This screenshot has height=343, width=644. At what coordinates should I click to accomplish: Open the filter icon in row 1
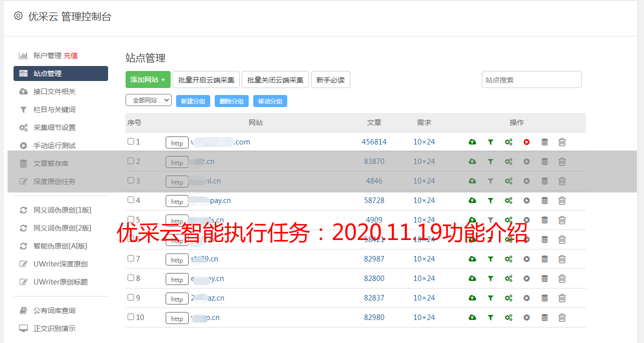[x=490, y=142]
